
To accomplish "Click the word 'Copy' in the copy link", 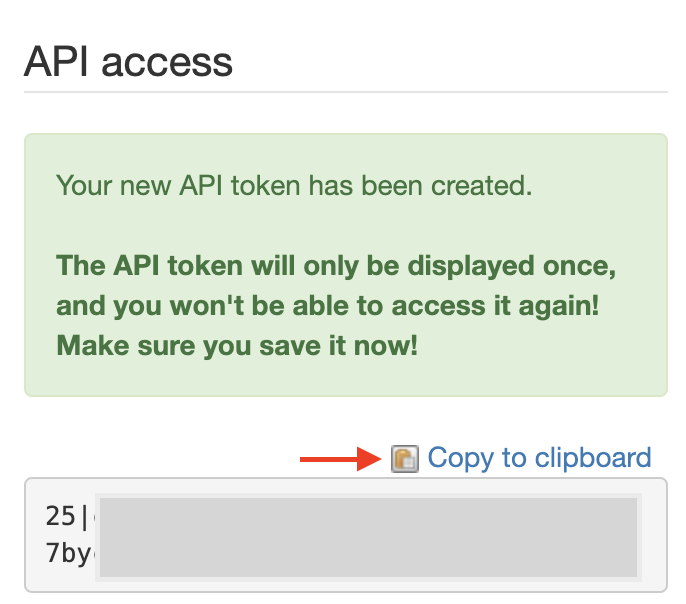I will coord(460,458).
